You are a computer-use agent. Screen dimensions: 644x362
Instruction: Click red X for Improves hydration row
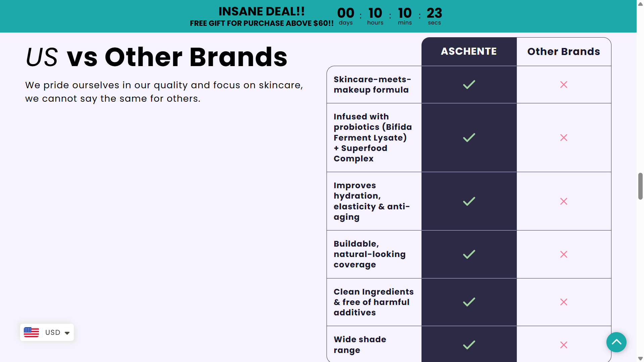click(x=563, y=201)
